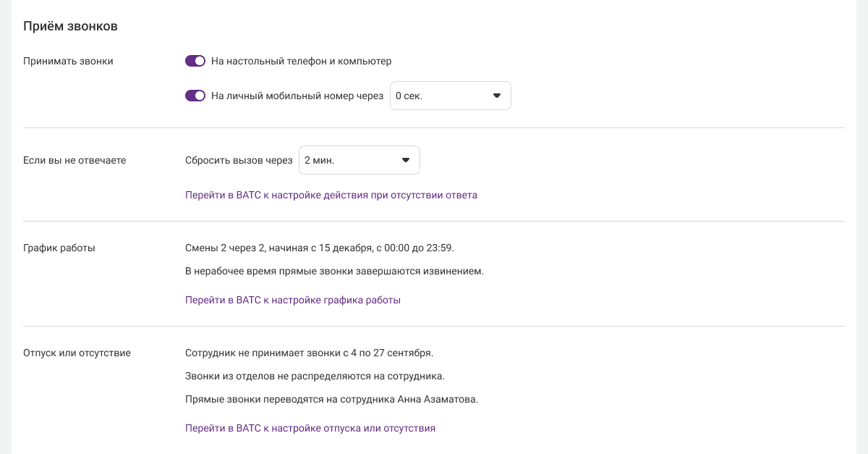The height and width of the screenshot is (454, 868).
Task: Click the 'Смены 2 через 2' schedule text
Action: 320,248
